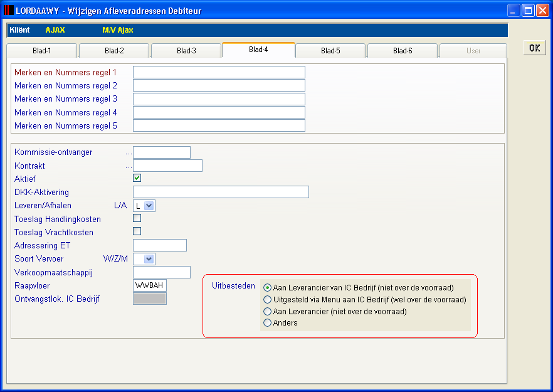
Task: Click the Kommissie-ontvanger input field
Action: 162,152
